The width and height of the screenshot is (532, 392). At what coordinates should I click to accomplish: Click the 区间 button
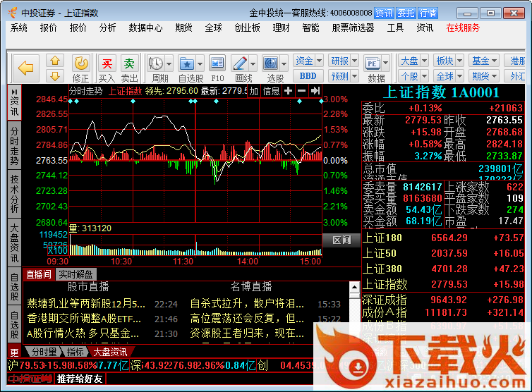pyautogui.click(x=341, y=240)
